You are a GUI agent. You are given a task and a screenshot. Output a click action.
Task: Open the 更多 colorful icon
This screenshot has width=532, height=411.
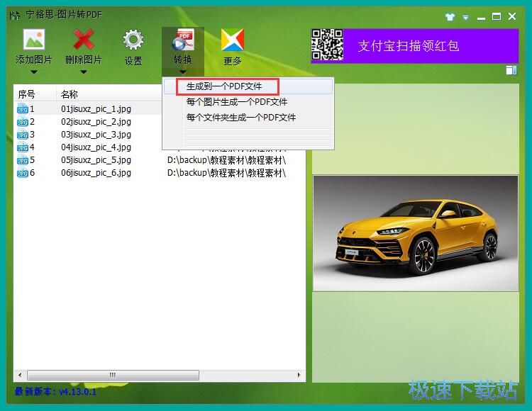click(x=233, y=40)
